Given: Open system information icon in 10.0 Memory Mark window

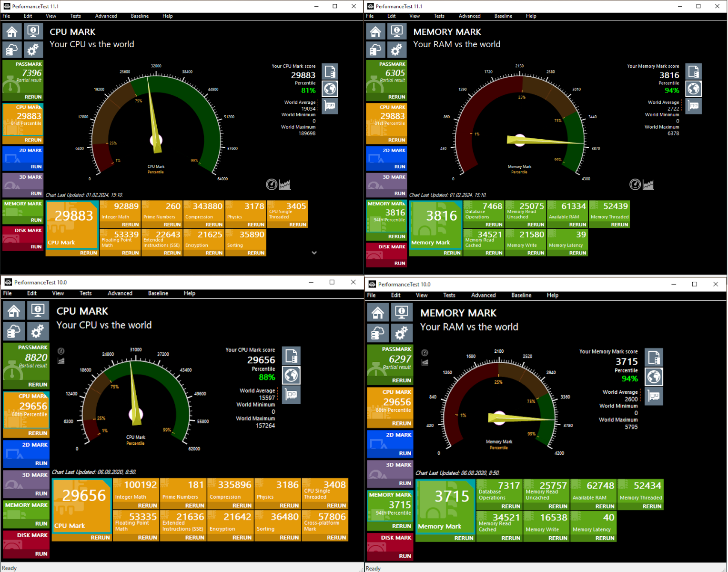Looking at the screenshot, I should click(x=402, y=313).
